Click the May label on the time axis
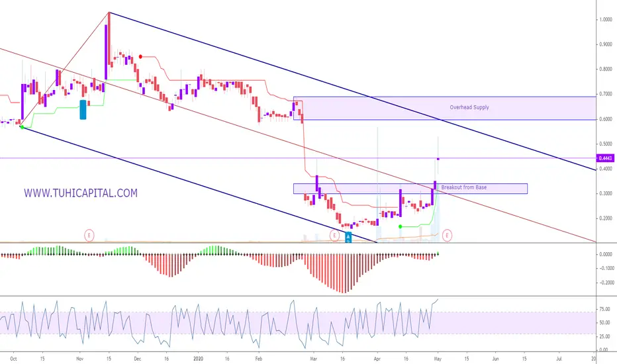 [438, 359]
